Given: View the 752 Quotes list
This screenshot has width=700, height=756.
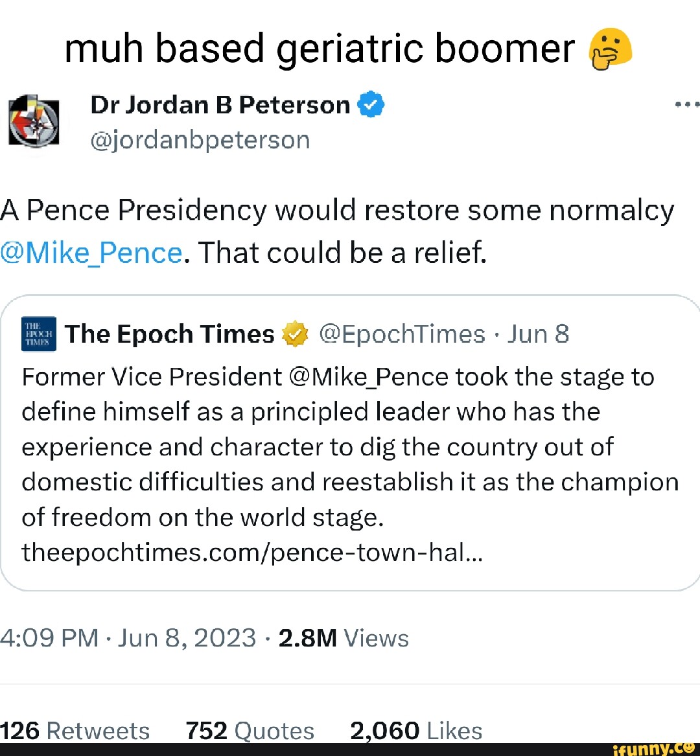Looking at the screenshot, I should [x=250, y=731].
